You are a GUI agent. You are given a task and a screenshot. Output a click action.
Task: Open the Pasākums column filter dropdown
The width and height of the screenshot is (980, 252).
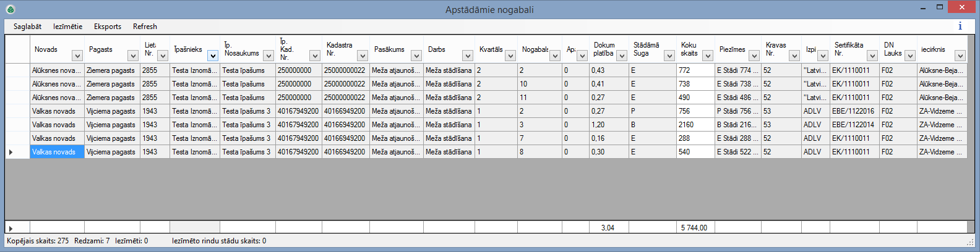[x=416, y=56]
